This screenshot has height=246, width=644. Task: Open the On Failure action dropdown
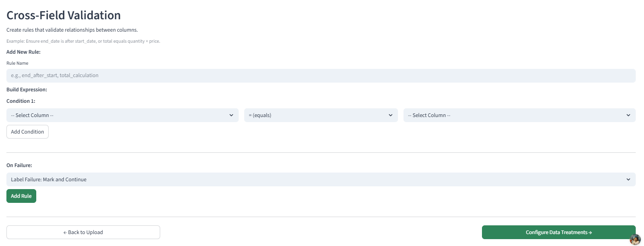click(321, 179)
